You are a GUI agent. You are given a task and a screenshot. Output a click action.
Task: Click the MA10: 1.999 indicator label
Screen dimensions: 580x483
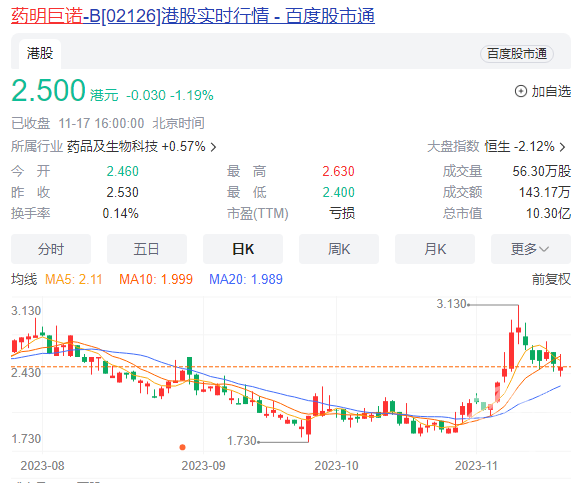click(x=156, y=279)
